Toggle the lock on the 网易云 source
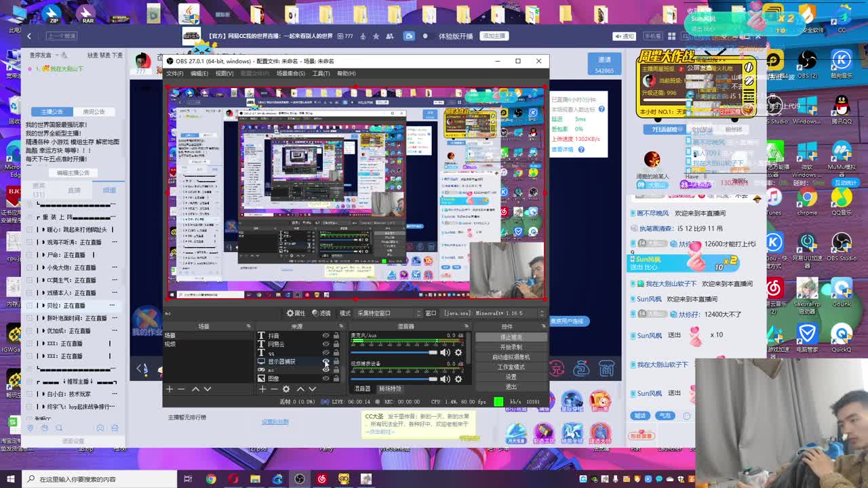Viewport: 868px width, 488px height. 336,344
